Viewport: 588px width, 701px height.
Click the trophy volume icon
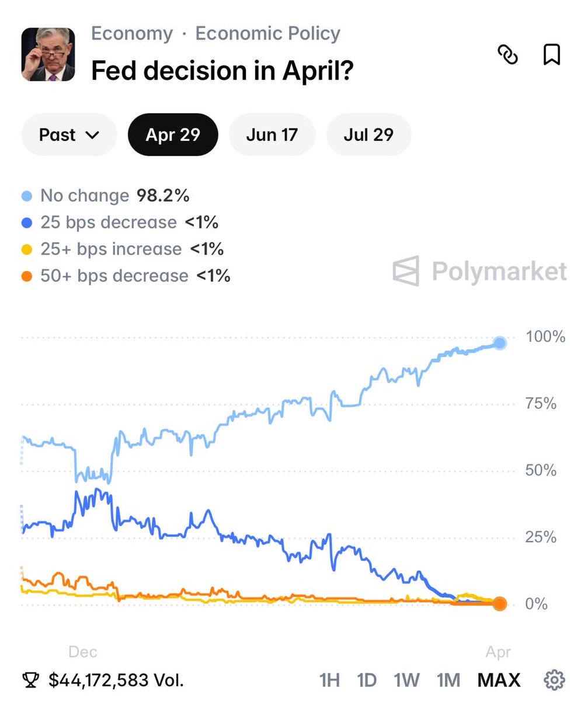pos(30,680)
